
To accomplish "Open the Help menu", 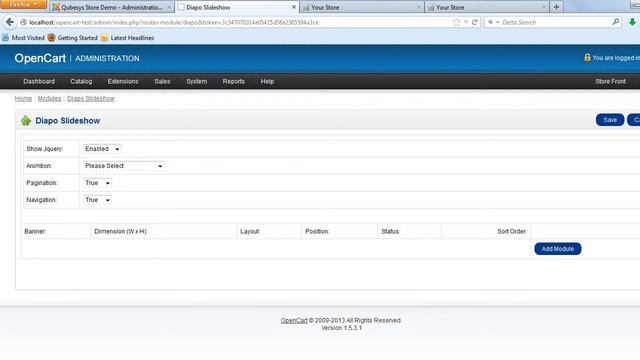I will point(267,81).
